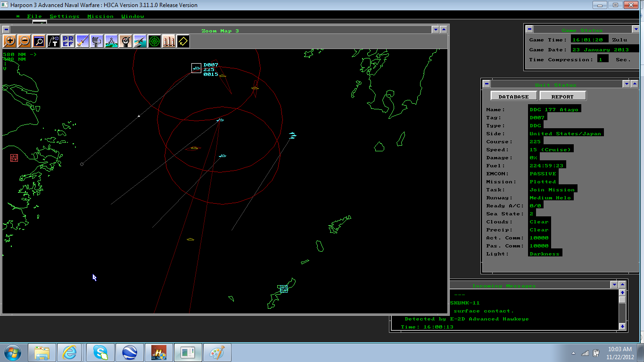
Task: Click the Time Compression value field
Action: click(602, 59)
